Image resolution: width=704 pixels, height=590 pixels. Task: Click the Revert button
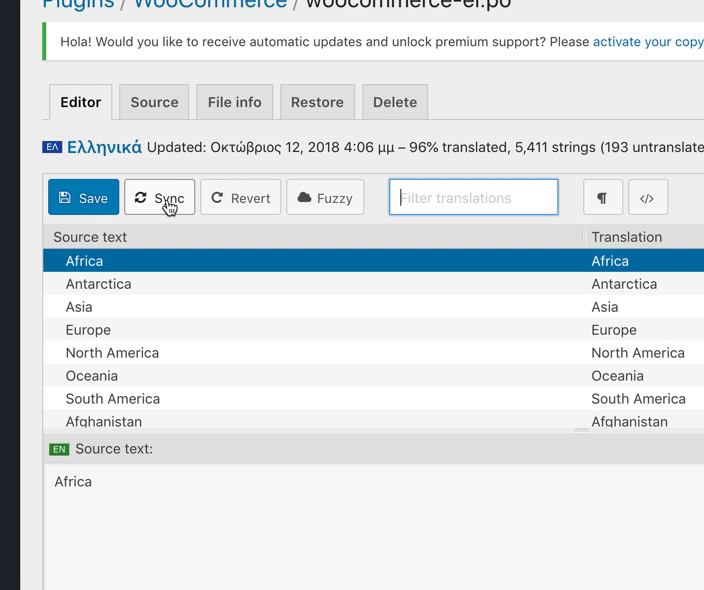(240, 197)
